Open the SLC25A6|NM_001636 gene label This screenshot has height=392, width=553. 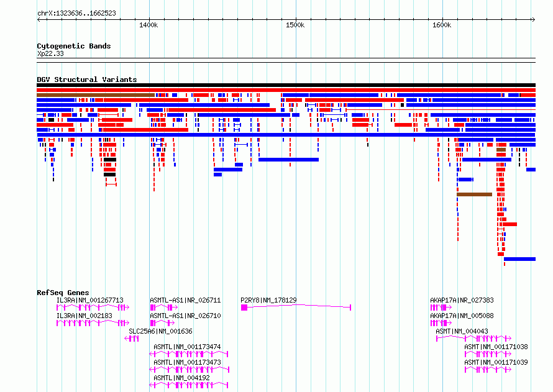click(x=160, y=331)
